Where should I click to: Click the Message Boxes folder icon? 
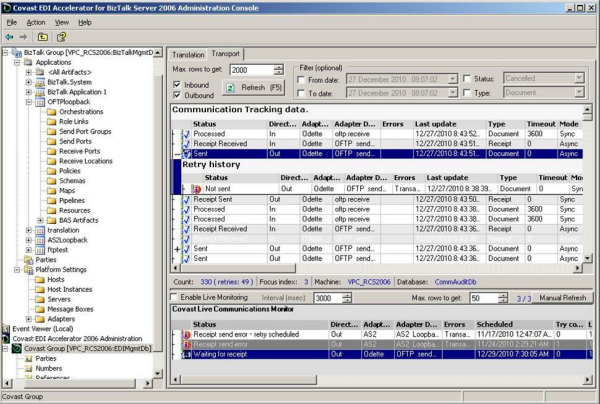click(x=40, y=310)
